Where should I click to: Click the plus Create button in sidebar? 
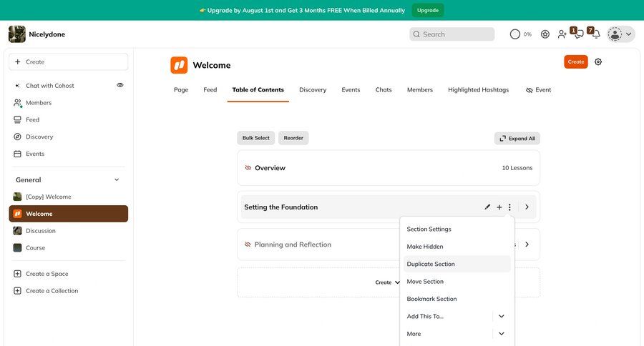68,61
